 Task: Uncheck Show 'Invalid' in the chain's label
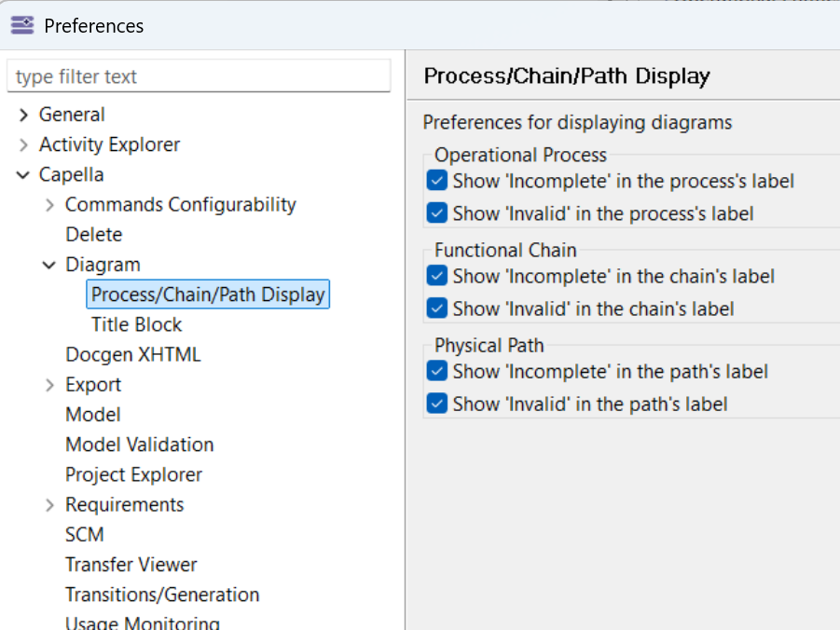click(x=437, y=308)
